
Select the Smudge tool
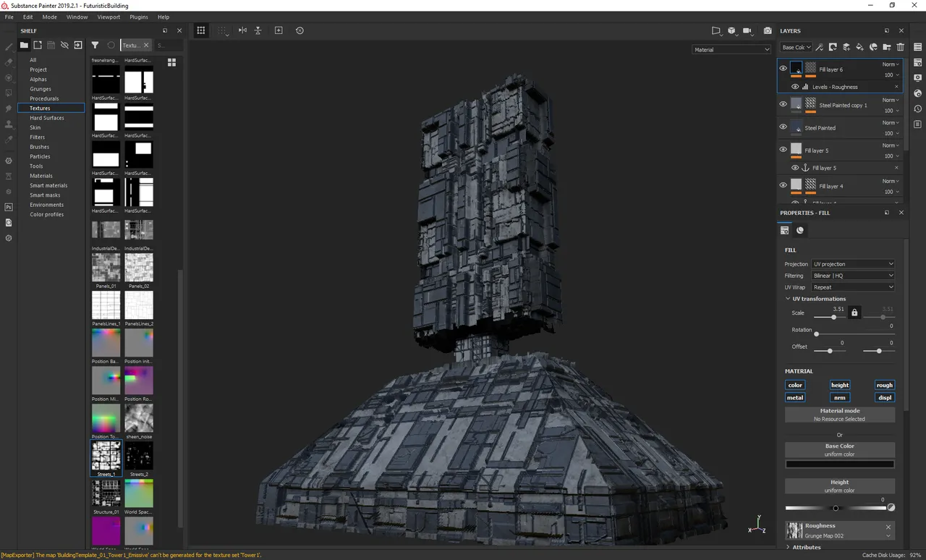coord(9,109)
